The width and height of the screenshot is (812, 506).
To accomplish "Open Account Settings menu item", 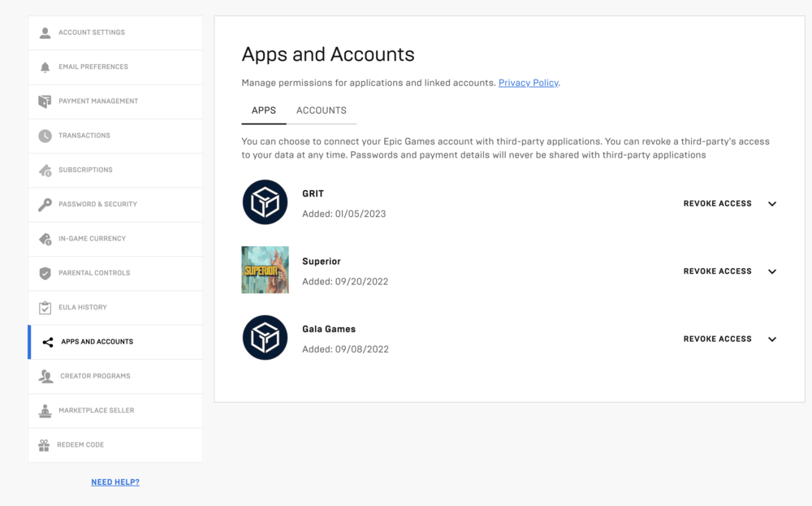I will pyautogui.click(x=115, y=32).
